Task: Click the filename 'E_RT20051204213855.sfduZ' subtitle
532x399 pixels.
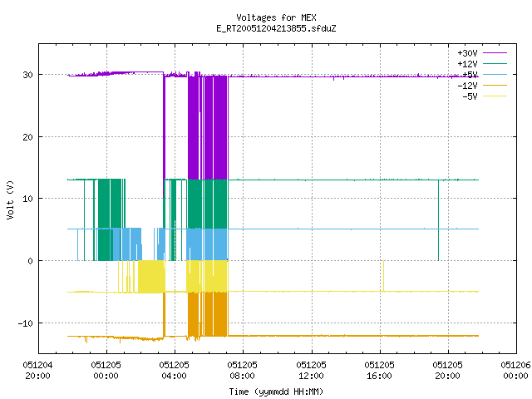Action: tap(276, 28)
